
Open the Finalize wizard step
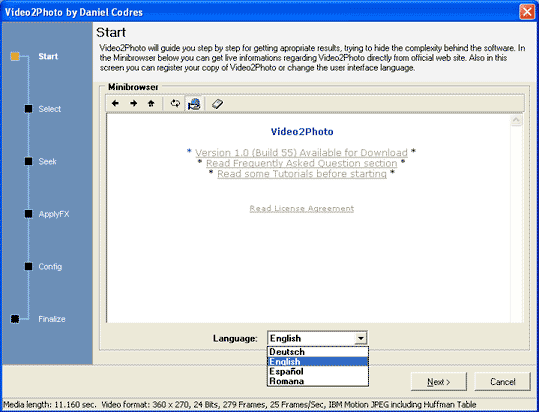click(x=52, y=319)
